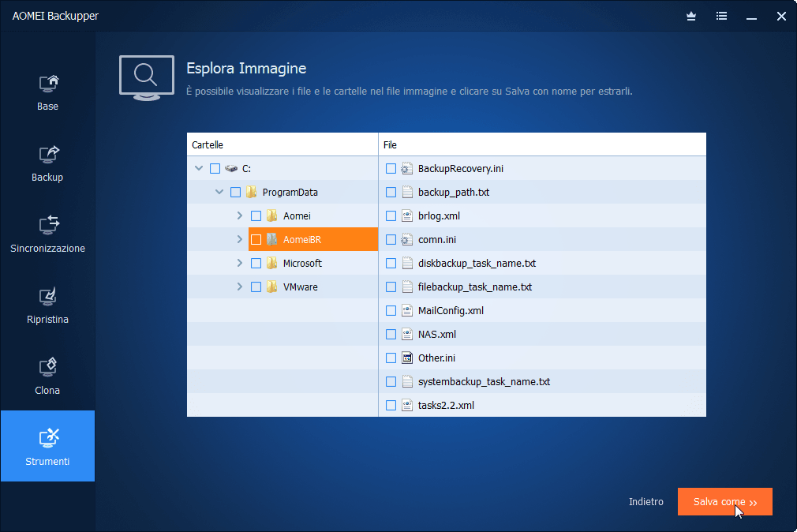Expand the AomeiBR folder node
Image resolution: width=797 pixels, height=532 pixels.
click(x=239, y=239)
